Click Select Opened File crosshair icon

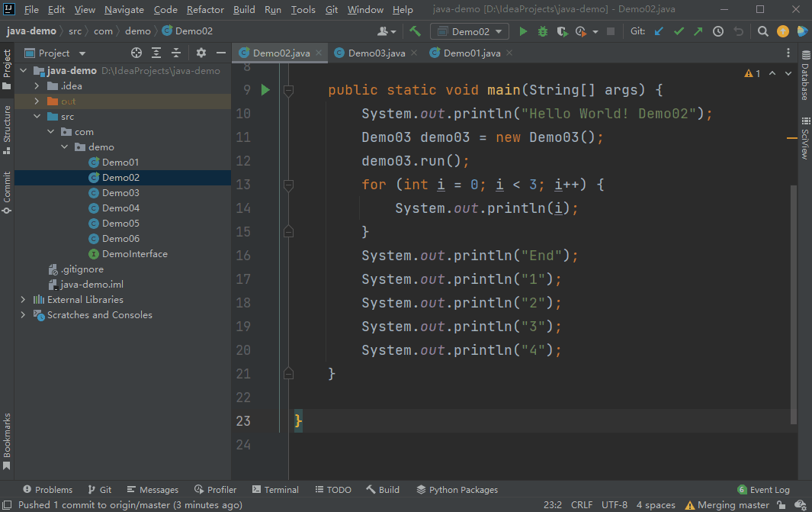136,53
